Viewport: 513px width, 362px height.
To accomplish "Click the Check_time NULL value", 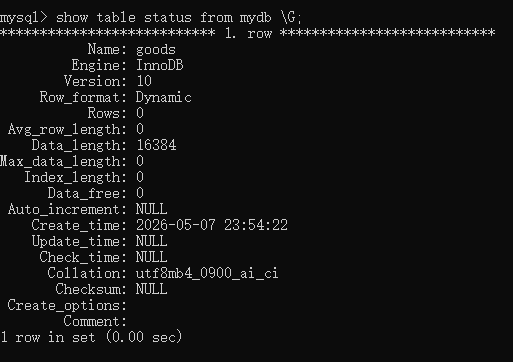I will [x=152, y=257].
